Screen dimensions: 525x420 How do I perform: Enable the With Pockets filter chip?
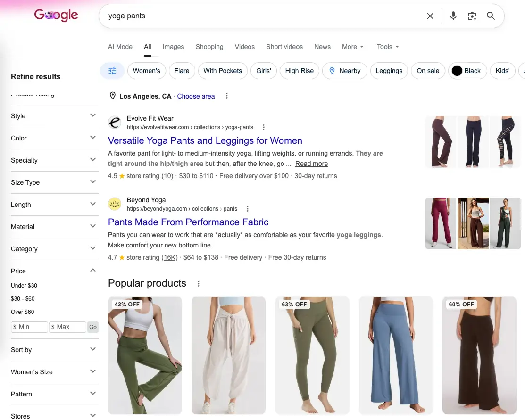click(x=223, y=71)
